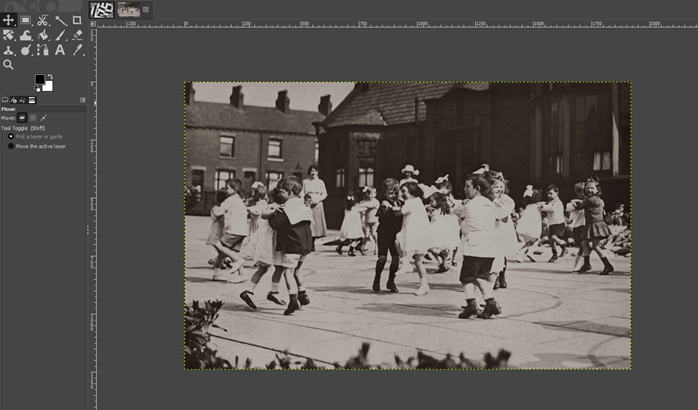Select the Paths tool
The image size is (698, 410).
(43, 50)
